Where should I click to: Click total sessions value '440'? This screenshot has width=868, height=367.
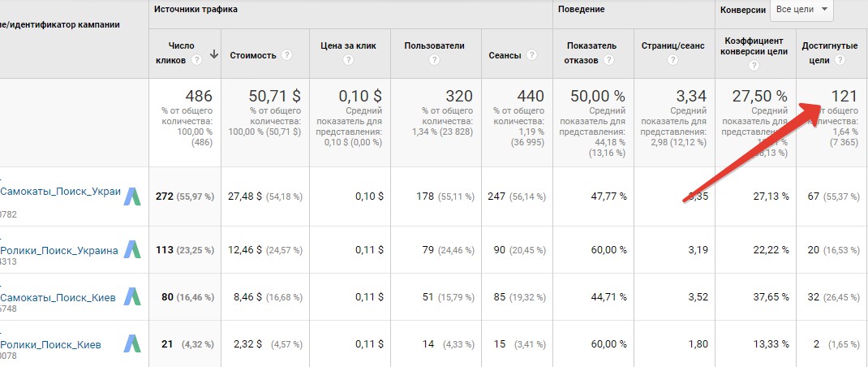pos(531,96)
